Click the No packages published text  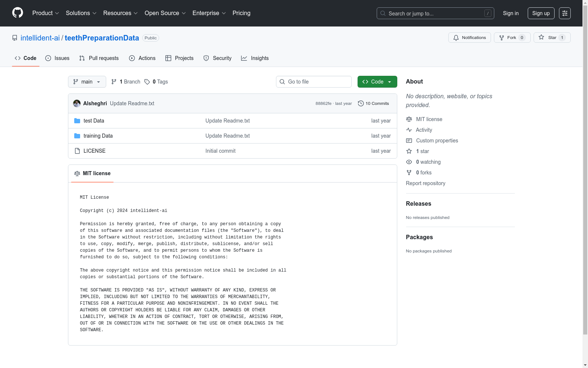(x=429, y=251)
